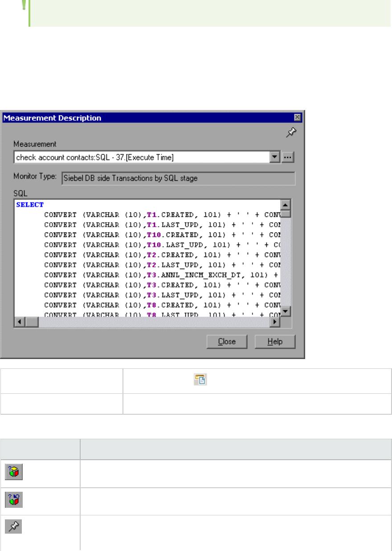Click the ellipsis browse button beside Measurement

click(x=288, y=157)
